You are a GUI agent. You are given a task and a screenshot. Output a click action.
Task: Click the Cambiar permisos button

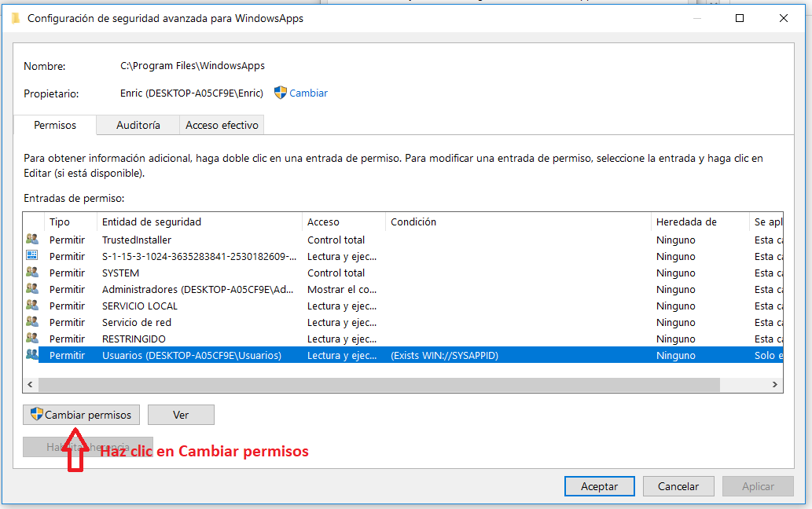(81, 415)
